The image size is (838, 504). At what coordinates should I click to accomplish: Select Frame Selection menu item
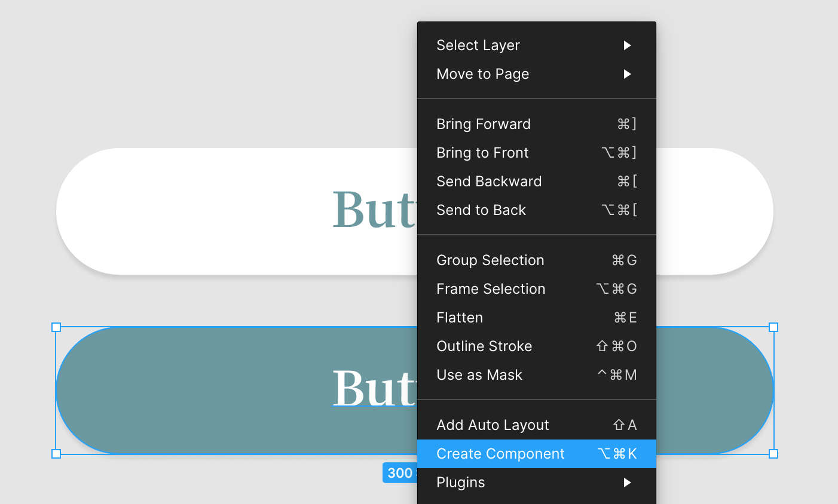[491, 289]
